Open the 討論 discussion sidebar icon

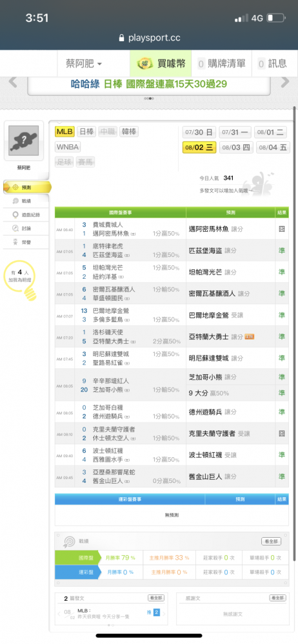click(x=15, y=229)
